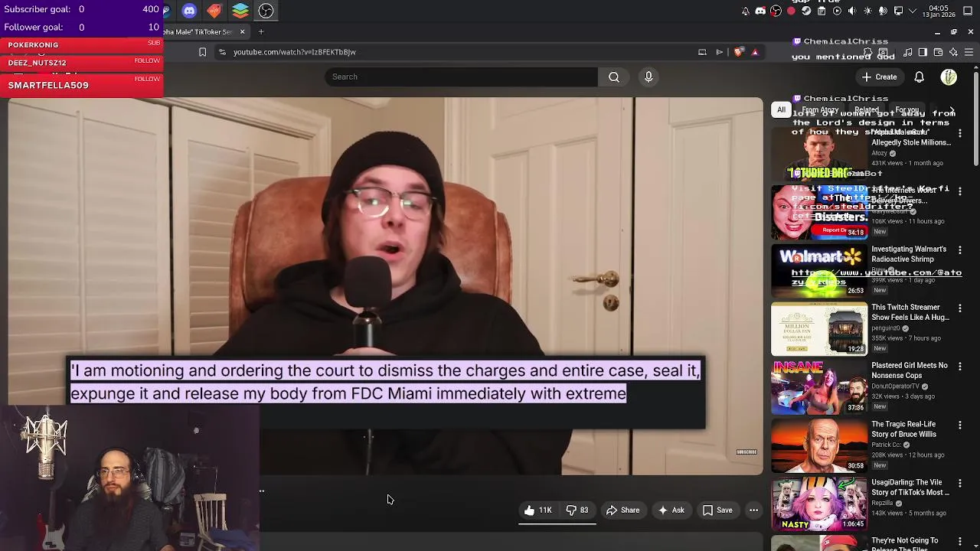Click the Save button

click(x=717, y=510)
